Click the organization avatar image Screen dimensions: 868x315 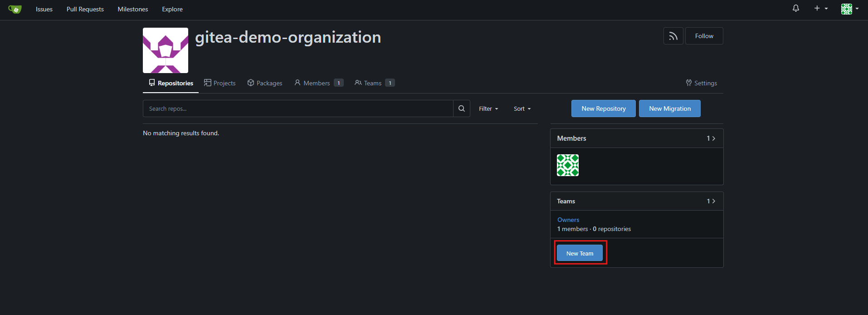point(166,50)
